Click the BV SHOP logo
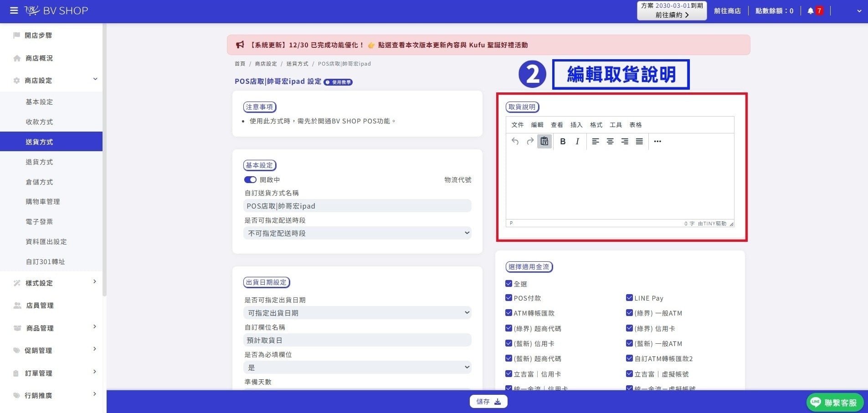 (x=56, y=10)
